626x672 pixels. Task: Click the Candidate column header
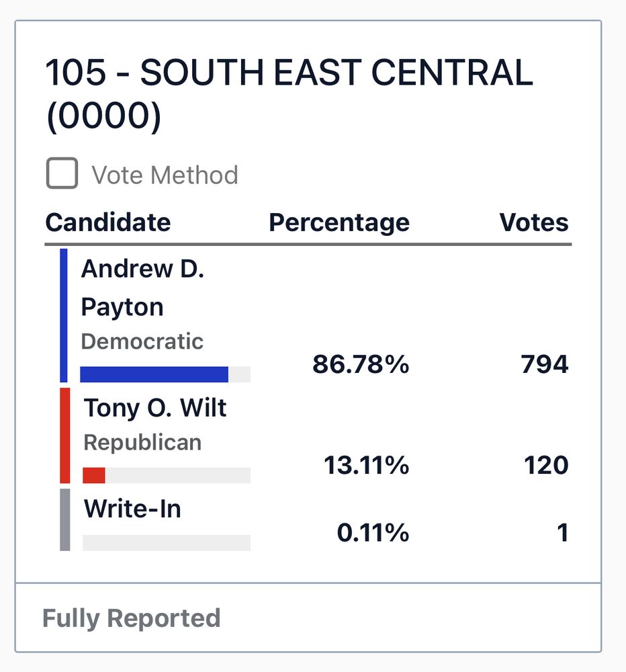click(107, 222)
